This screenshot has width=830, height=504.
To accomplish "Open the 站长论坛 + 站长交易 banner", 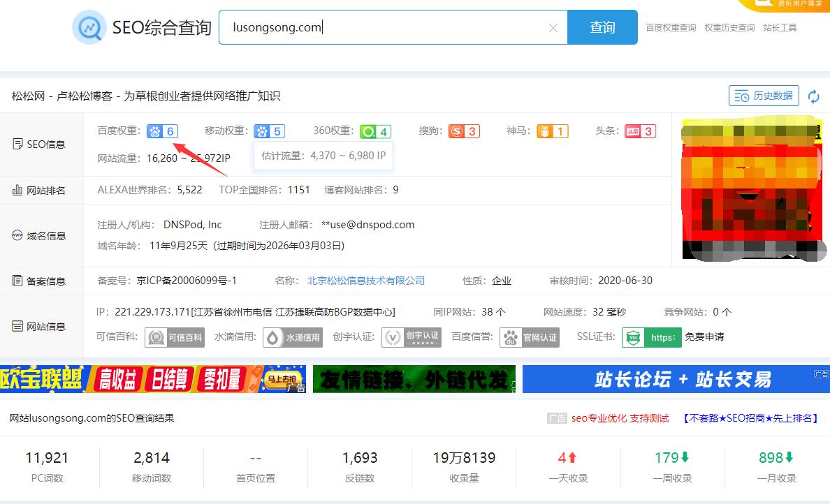I will 676,378.
